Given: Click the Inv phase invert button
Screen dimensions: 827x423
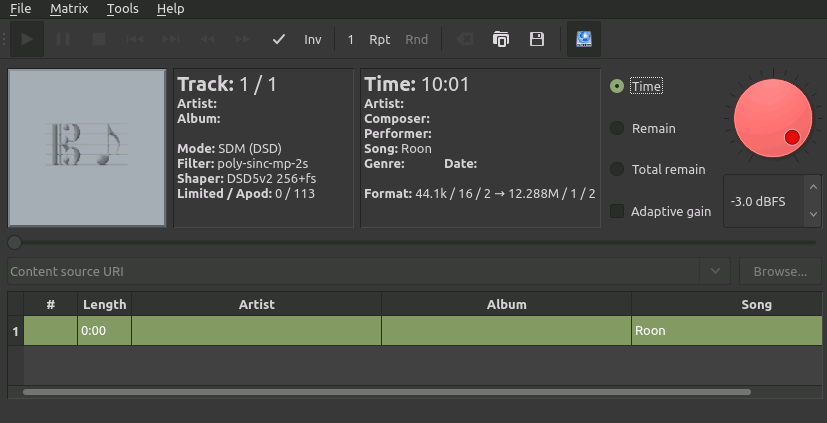Looking at the screenshot, I should tap(313, 40).
